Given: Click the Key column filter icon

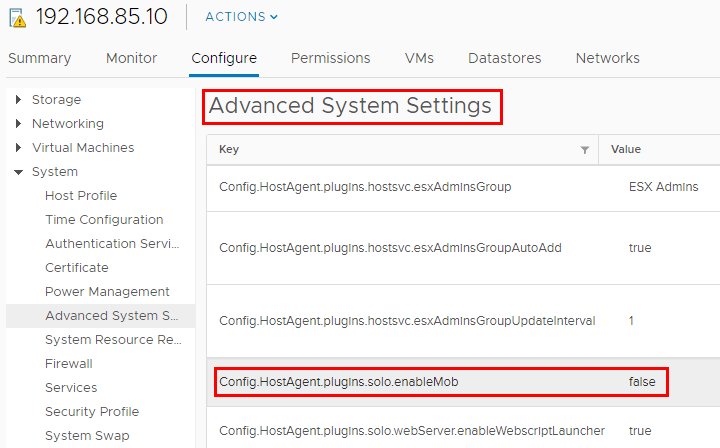Looking at the screenshot, I should point(585,150).
